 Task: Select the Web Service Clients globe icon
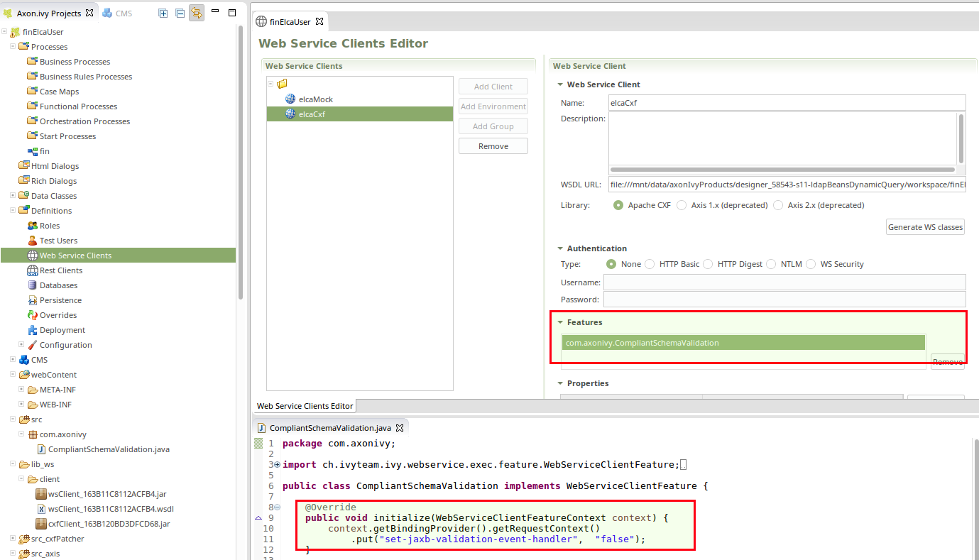[33, 256]
